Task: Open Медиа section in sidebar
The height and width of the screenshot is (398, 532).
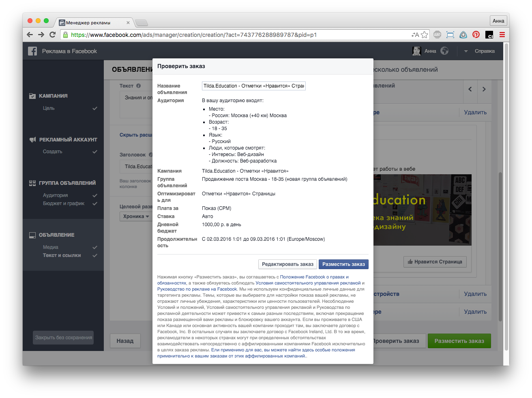Action: point(51,247)
